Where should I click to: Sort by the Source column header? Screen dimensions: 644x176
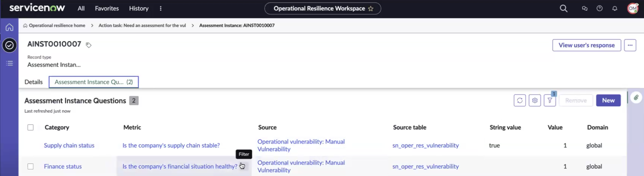pos(267,127)
